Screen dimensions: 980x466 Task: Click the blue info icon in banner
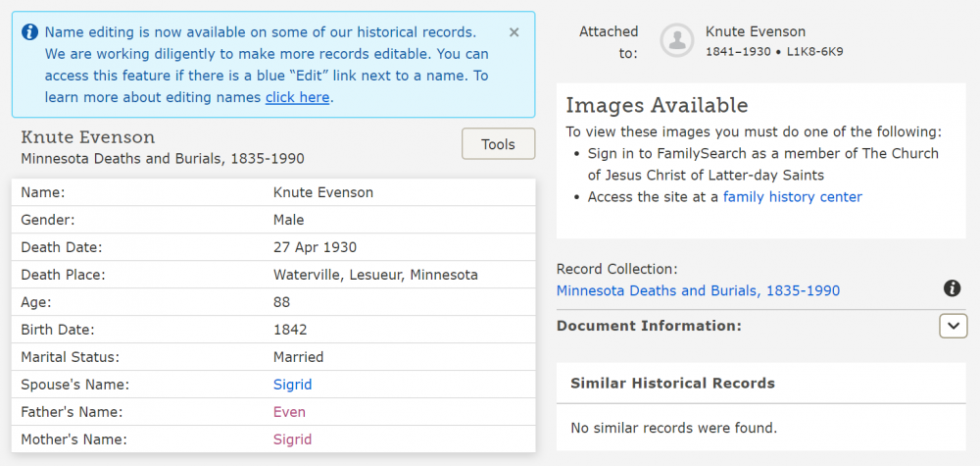pos(30,32)
